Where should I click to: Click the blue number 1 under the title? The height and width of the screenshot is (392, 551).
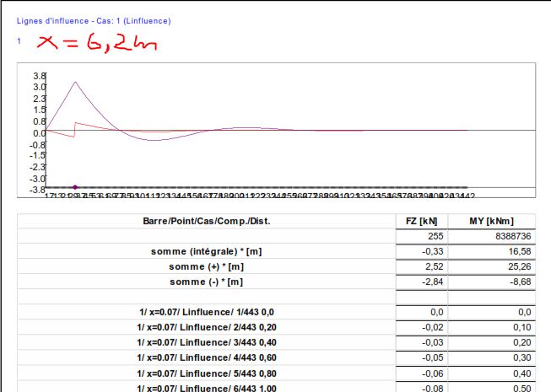pyautogui.click(x=19, y=41)
